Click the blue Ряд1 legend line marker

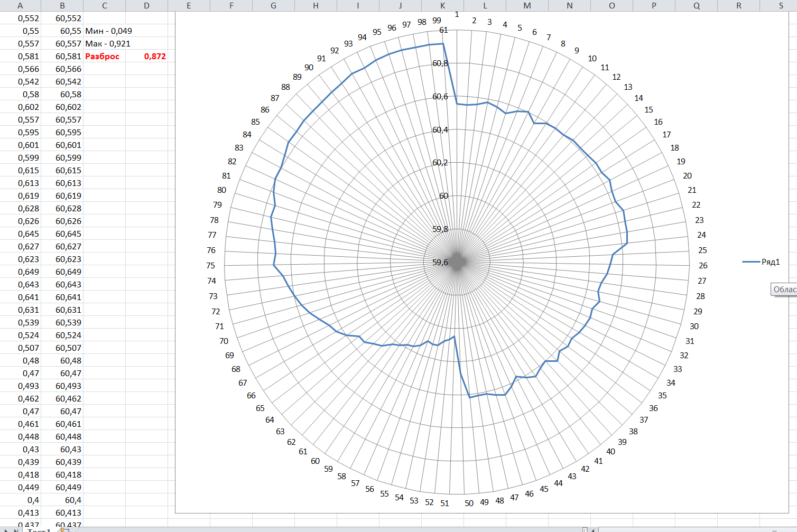(x=751, y=262)
